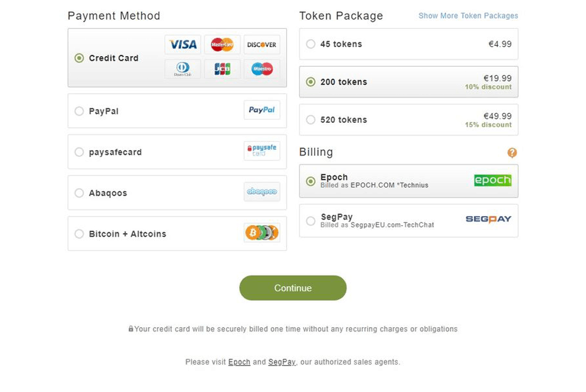
Task: Open the Epoch sales agent link
Action: [x=239, y=362]
